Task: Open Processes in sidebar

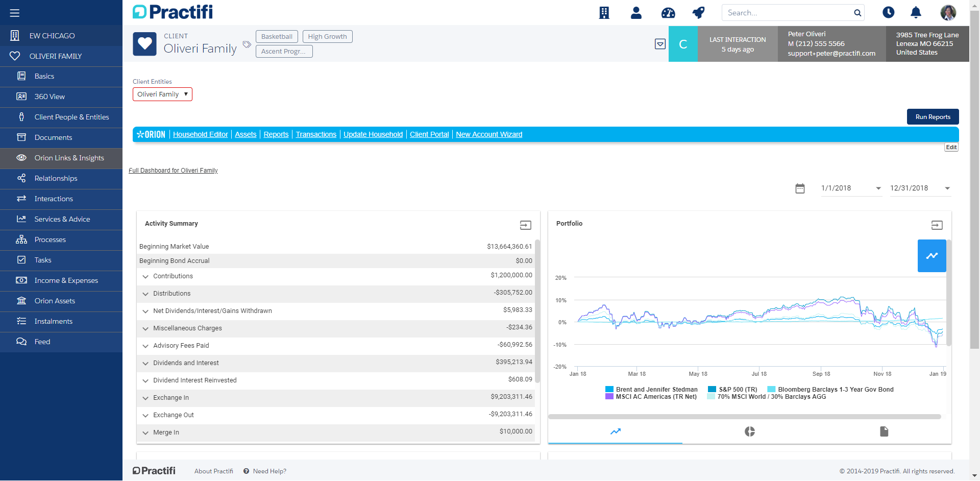Action: pyautogui.click(x=61, y=239)
